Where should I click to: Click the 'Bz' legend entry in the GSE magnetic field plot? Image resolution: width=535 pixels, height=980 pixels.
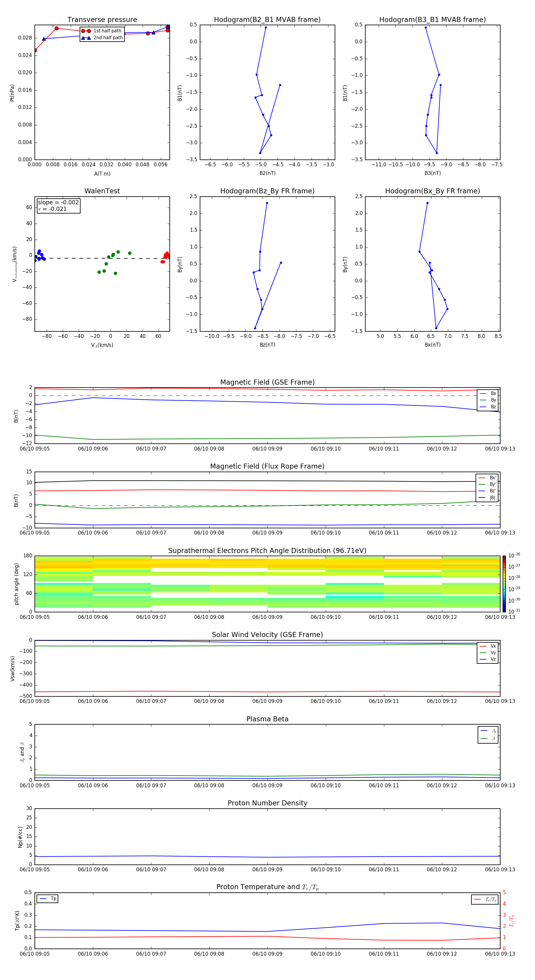(x=488, y=407)
